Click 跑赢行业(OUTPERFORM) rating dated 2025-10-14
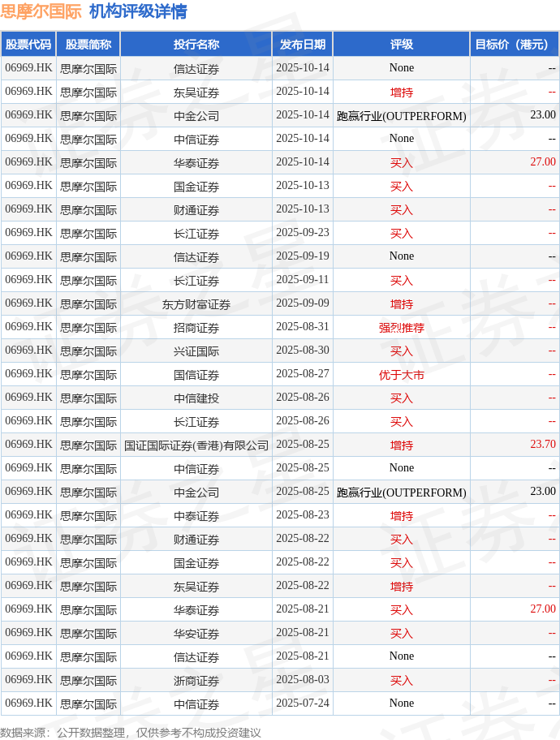The image size is (560, 740). click(402, 116)
